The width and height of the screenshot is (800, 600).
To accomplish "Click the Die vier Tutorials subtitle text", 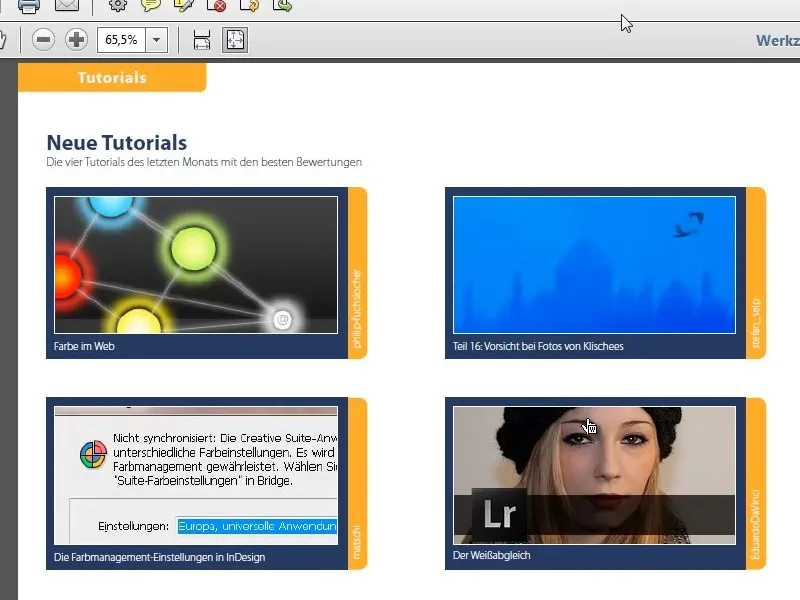I will tap(204, 162).
